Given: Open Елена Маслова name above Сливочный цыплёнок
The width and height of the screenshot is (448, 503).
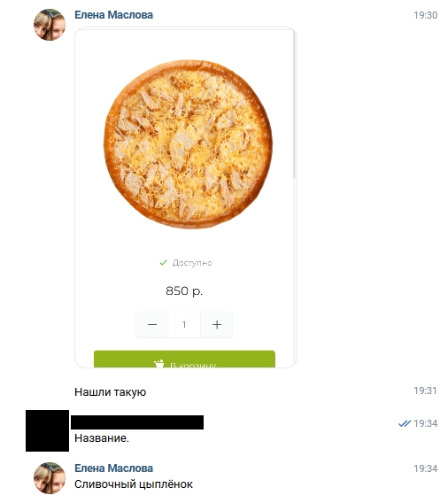Looking at the screenshot, I should (114, 468).
